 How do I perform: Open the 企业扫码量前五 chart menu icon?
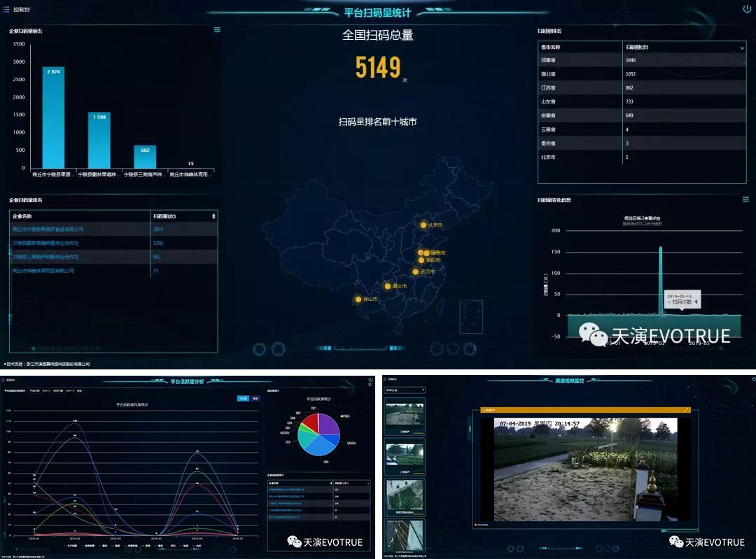(217, 30)
